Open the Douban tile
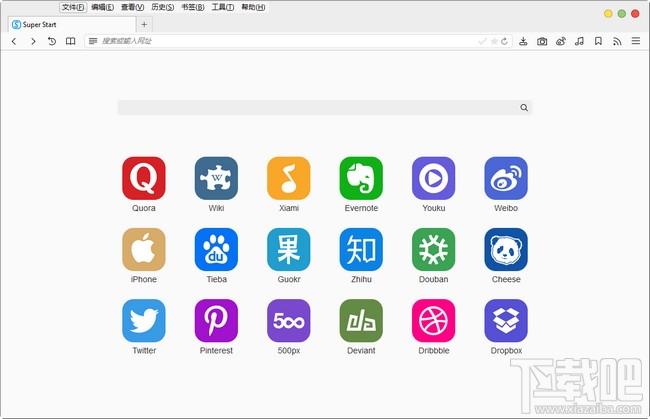 [x=434, y=249]
